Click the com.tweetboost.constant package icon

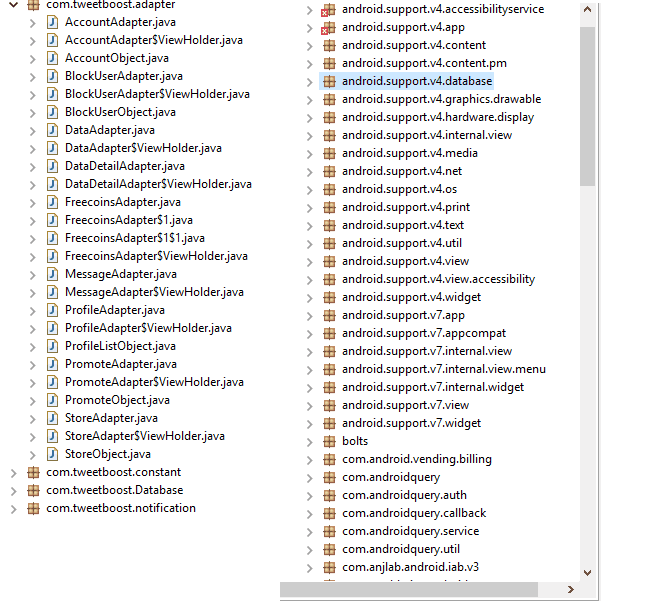tap(33, 472)
